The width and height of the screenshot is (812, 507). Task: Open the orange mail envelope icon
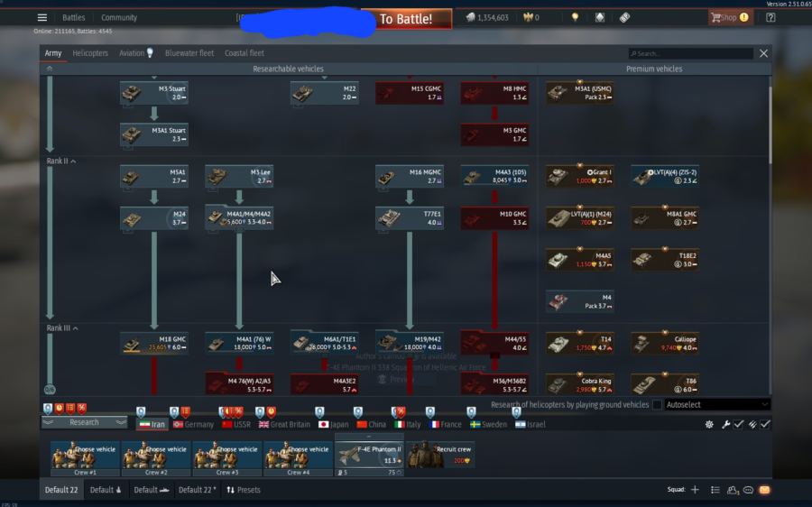pos(764,490)
